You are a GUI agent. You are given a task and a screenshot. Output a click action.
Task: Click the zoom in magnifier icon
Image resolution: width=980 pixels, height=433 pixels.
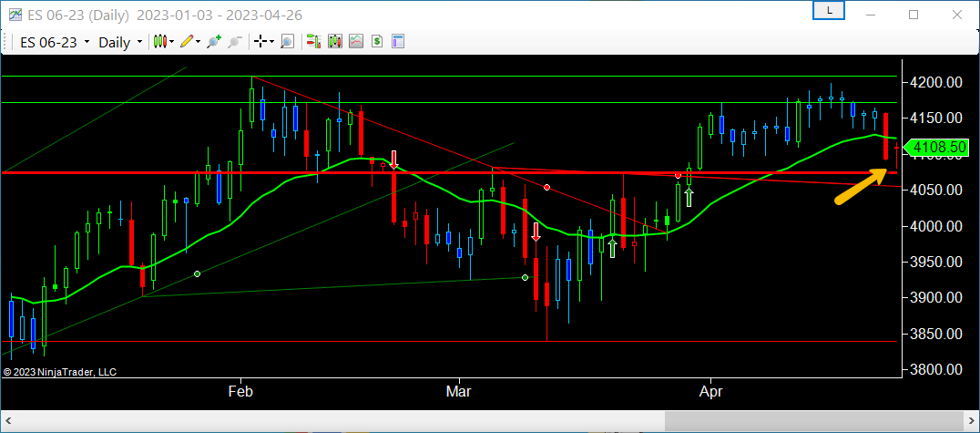pyautogui.click(x=214, y=42)
